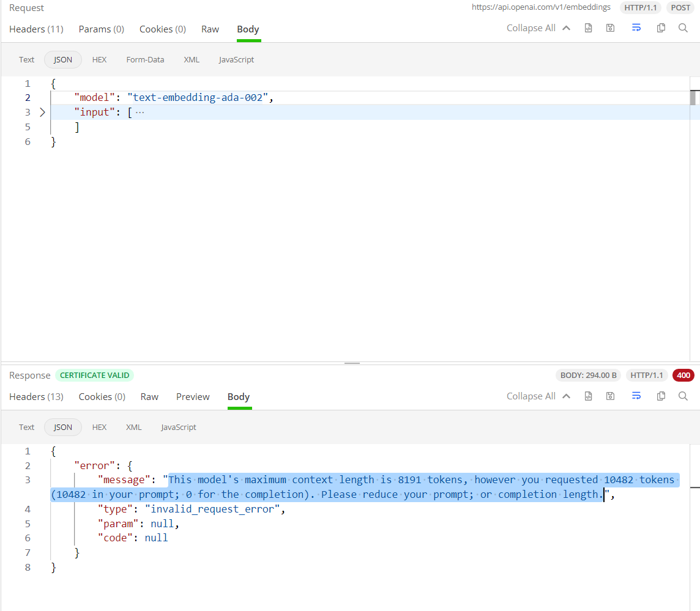Click the red 400 status code badge
700x611 pixels.
[x=683, y=376]
